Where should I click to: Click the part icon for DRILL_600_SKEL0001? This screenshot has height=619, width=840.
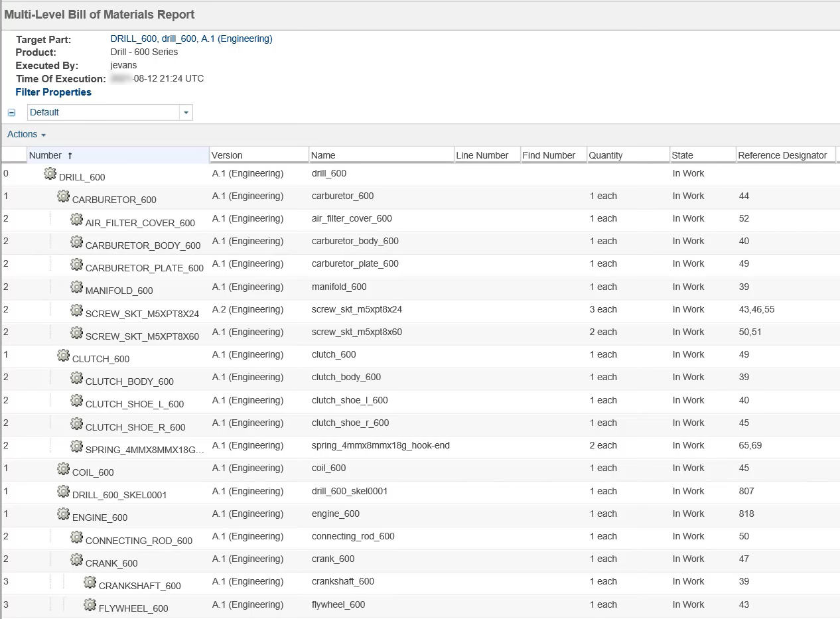pos(63,492)
